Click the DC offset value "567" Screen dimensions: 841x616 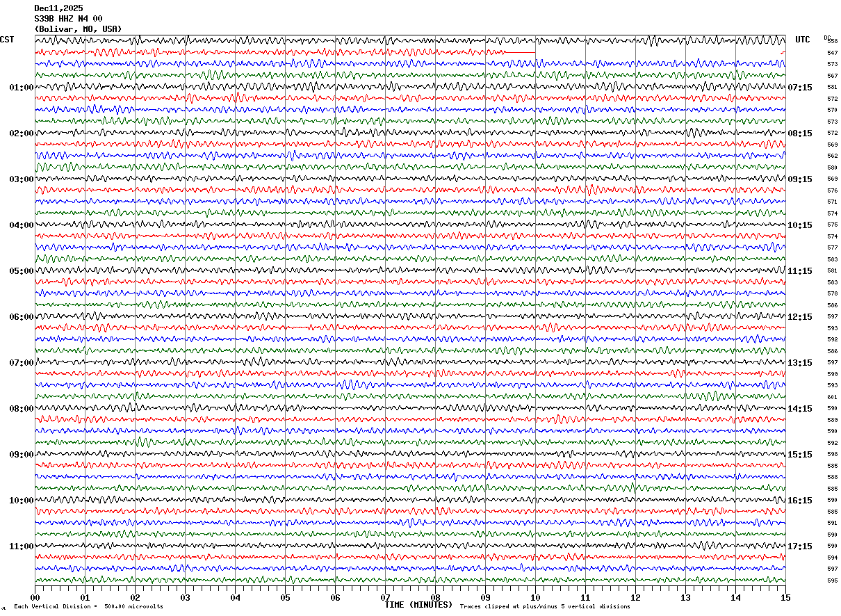pyautogui.click(x=832, y=76)
